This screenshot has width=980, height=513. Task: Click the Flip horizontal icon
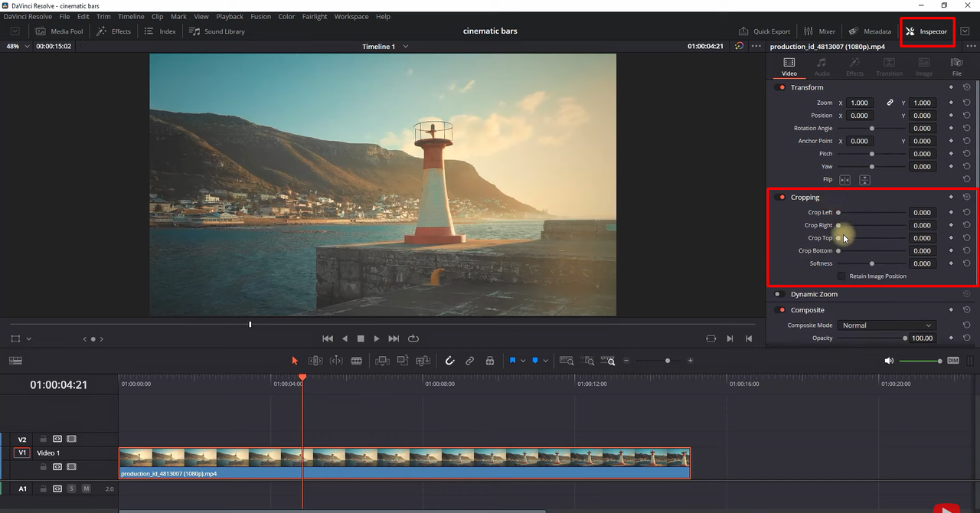(845, 180)
